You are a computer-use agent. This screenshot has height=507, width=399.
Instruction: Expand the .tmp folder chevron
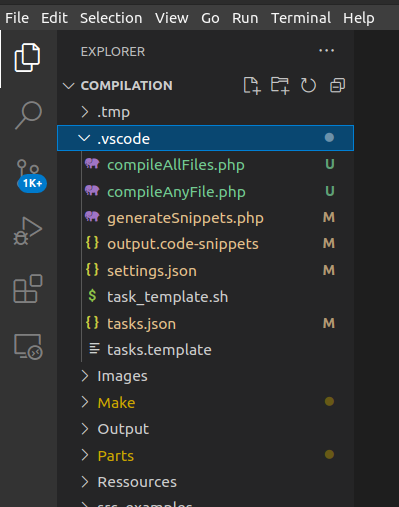click(x=85, y=112)
